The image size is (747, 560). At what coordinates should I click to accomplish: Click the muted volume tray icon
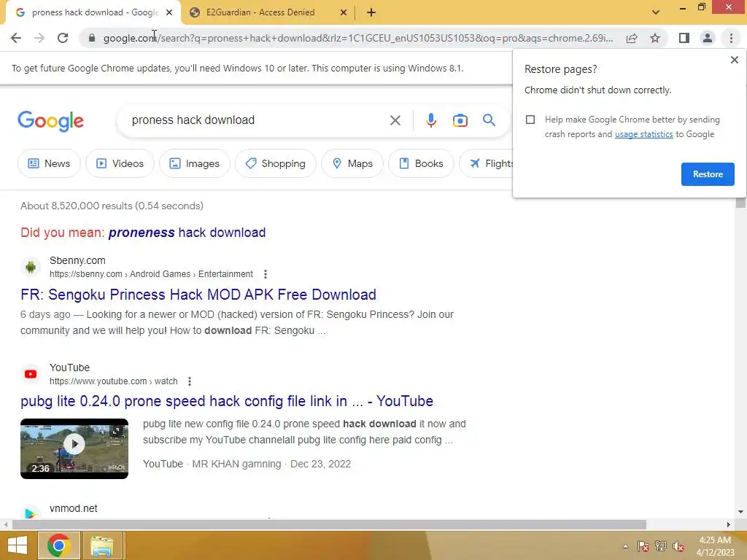click(x=678, y=546)
